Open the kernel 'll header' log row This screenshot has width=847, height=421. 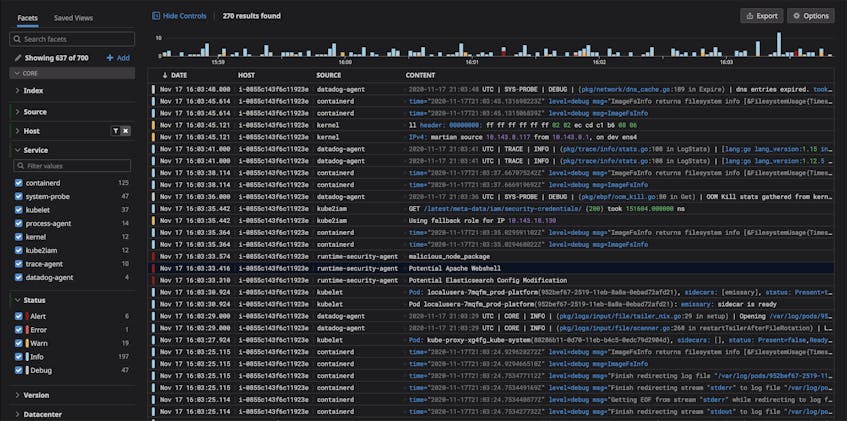[x=492, y=125]
